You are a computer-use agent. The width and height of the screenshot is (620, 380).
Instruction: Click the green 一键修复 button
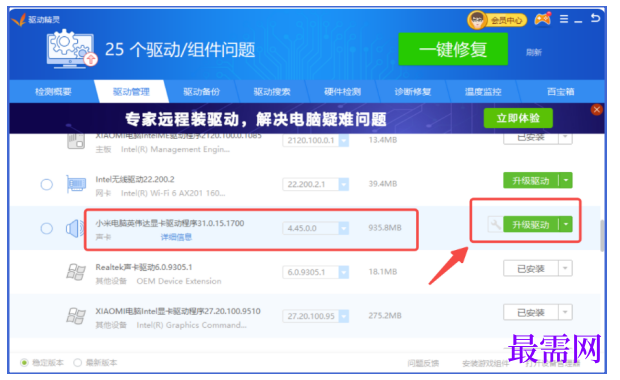[453, 49]
